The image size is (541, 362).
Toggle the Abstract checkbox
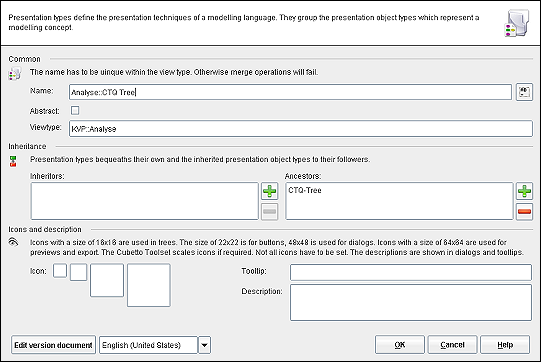point(75,110)
